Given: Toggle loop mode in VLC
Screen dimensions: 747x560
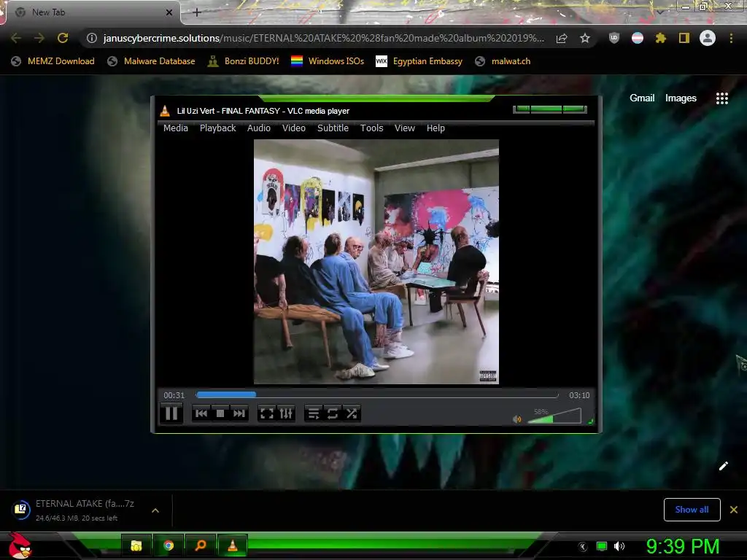Looking at the screenshot, I should point(332,413).
